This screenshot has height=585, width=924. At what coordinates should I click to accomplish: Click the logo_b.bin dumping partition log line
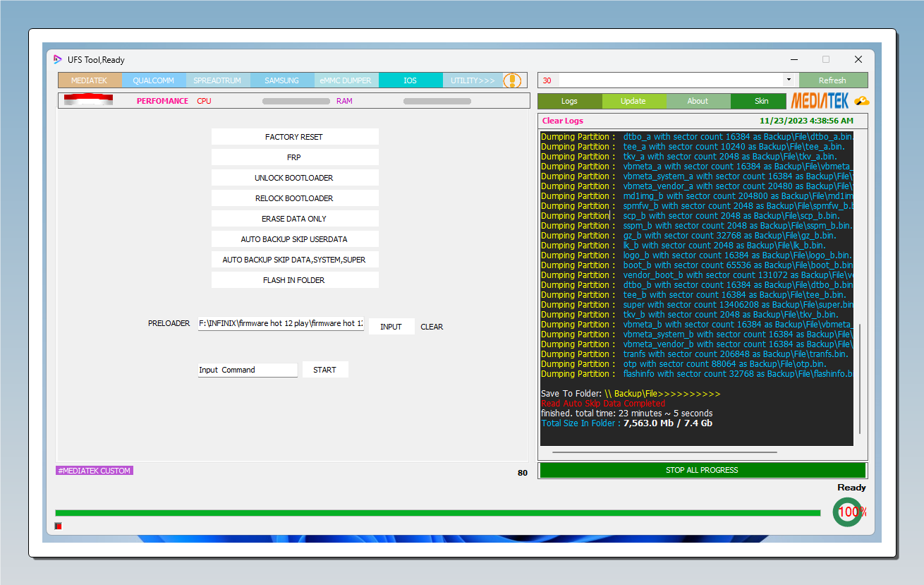[696, 255]
